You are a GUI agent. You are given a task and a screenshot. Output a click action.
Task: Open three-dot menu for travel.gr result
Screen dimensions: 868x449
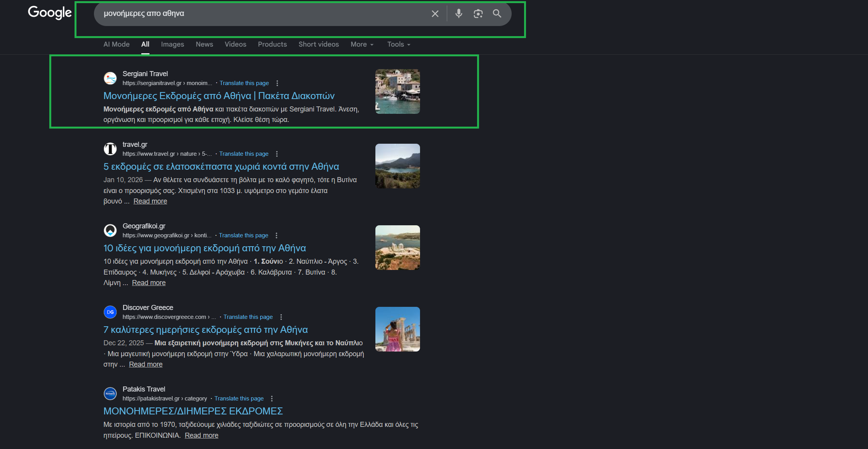click(x=277, y=154)
